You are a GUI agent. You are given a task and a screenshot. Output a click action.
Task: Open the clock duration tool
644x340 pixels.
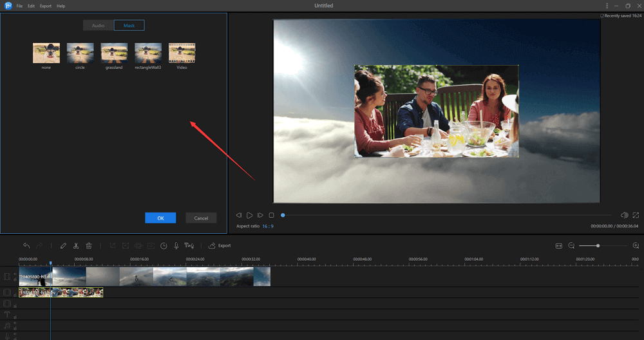pos(164,245)
